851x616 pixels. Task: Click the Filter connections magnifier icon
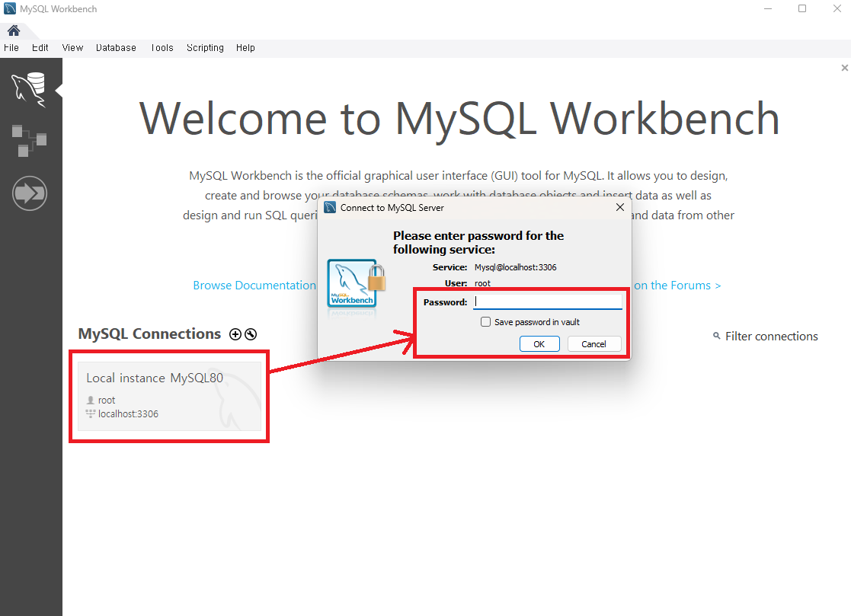point(716,337)
